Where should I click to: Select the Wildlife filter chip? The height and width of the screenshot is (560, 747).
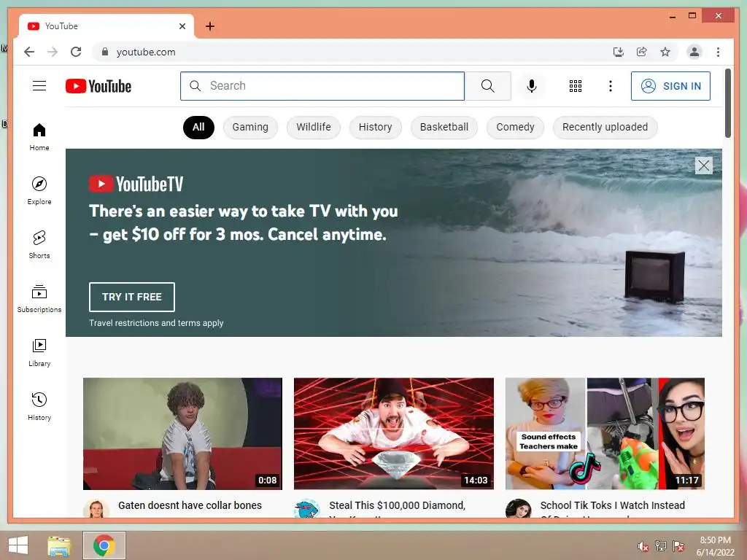click(x=314, y=127)
